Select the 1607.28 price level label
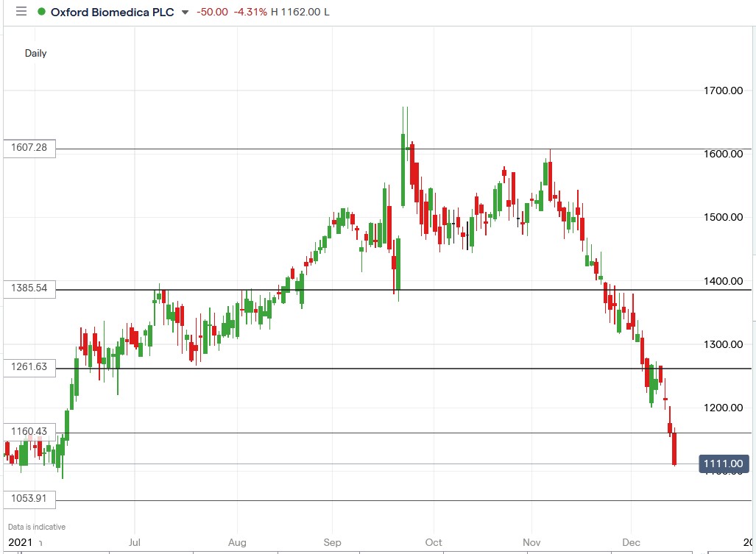The width and height of the screenshot is (756, 554). 29,148
